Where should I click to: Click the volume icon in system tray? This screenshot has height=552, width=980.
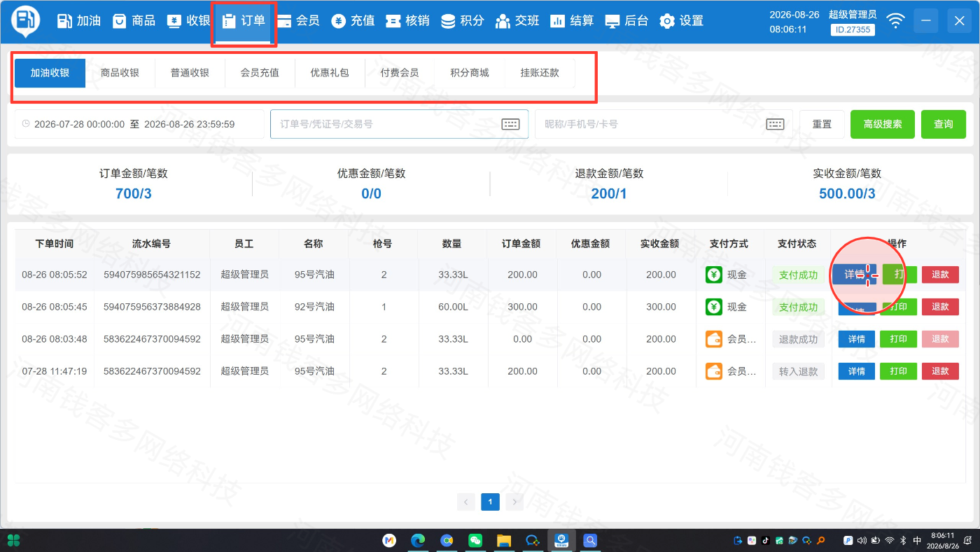click(x=862, y=540)
